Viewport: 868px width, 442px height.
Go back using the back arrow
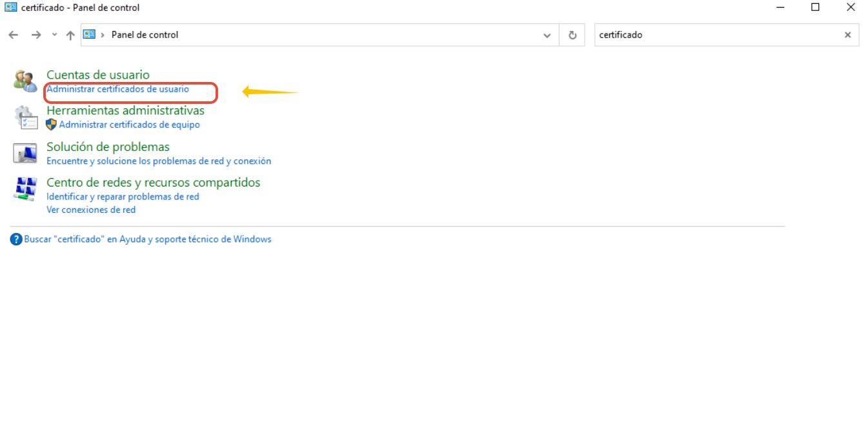click(x=14, y=35)
